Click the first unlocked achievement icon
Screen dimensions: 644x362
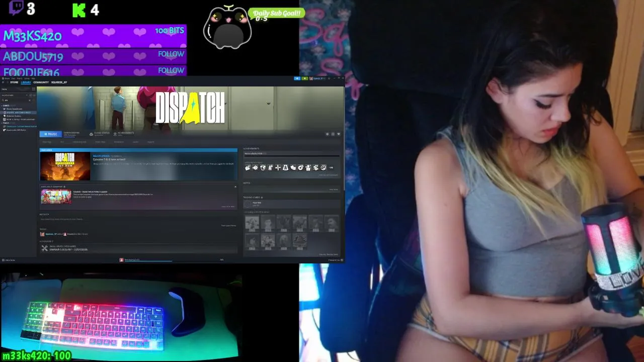pyautogui.click(x=248, y=167)
